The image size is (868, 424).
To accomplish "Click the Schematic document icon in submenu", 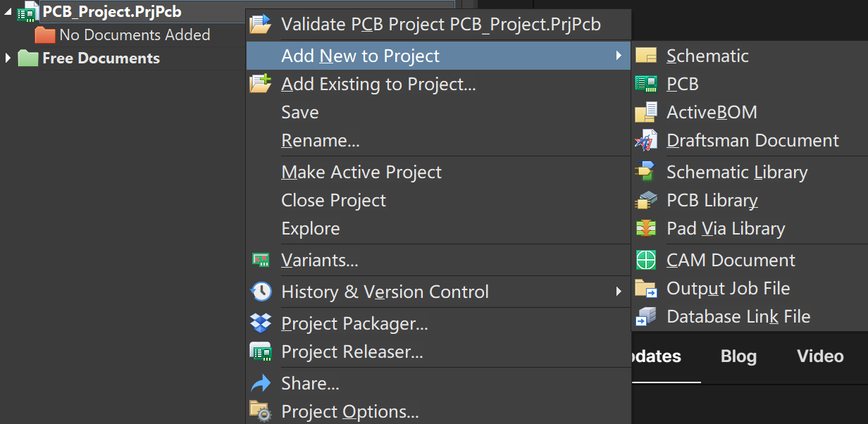I will point(645,56).
